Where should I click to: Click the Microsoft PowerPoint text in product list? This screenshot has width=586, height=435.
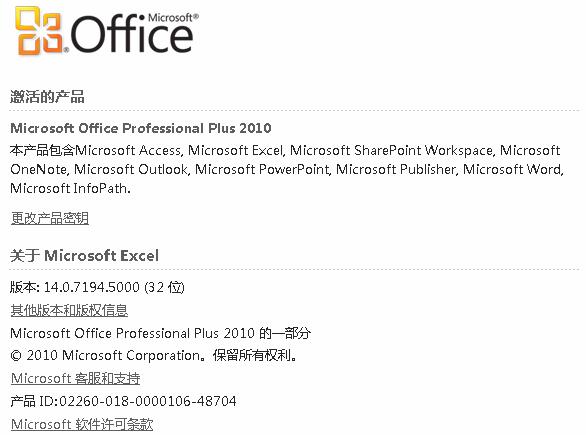[262, 169]
